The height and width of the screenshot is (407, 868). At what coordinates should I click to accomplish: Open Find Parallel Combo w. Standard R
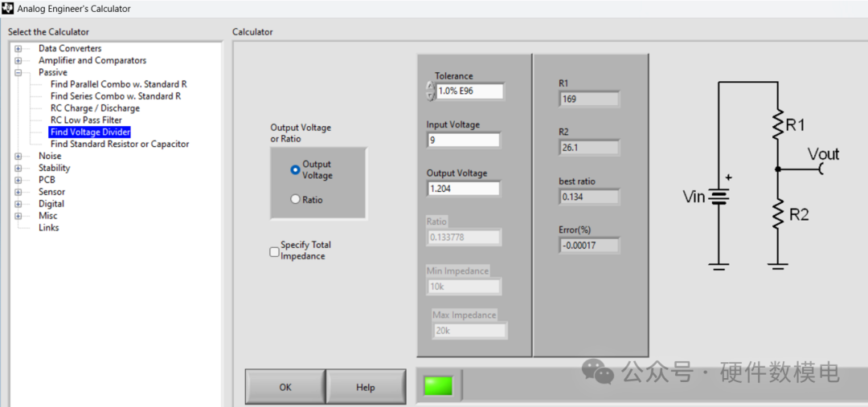(x=118, y=84)
